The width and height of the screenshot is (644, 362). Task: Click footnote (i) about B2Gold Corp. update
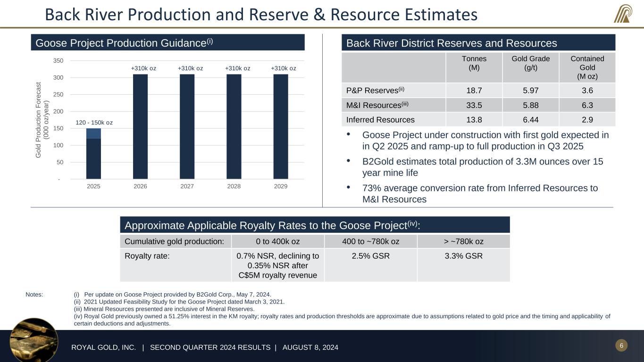click(173, 294)
